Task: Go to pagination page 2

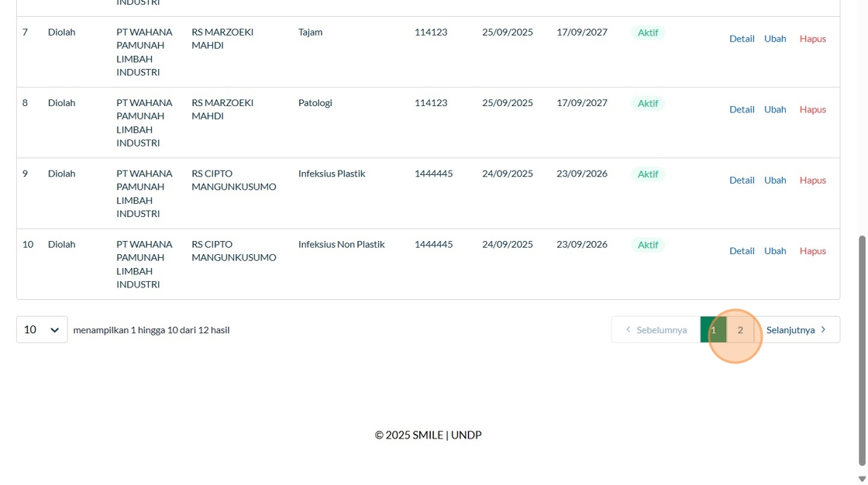Action: 740,329
